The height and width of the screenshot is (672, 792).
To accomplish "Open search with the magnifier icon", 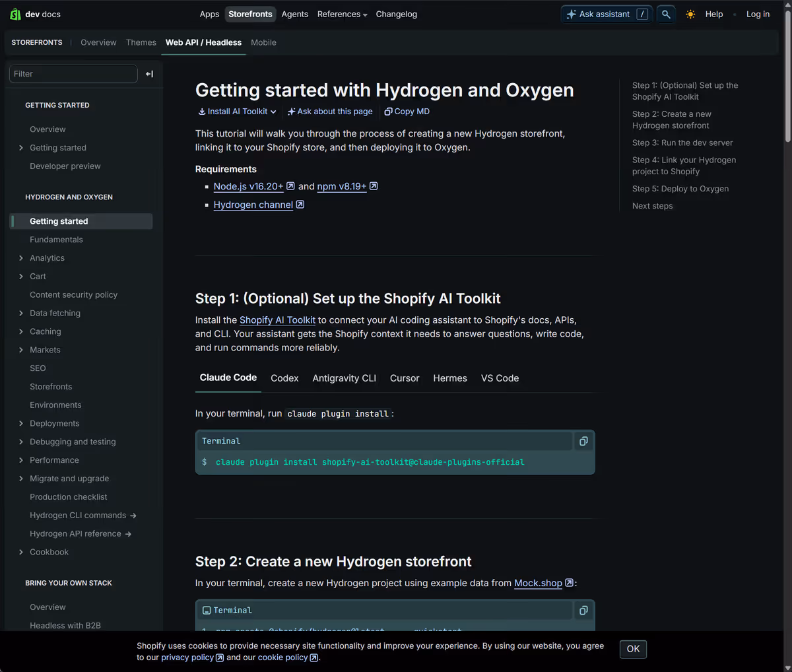I will click(666, 14).
